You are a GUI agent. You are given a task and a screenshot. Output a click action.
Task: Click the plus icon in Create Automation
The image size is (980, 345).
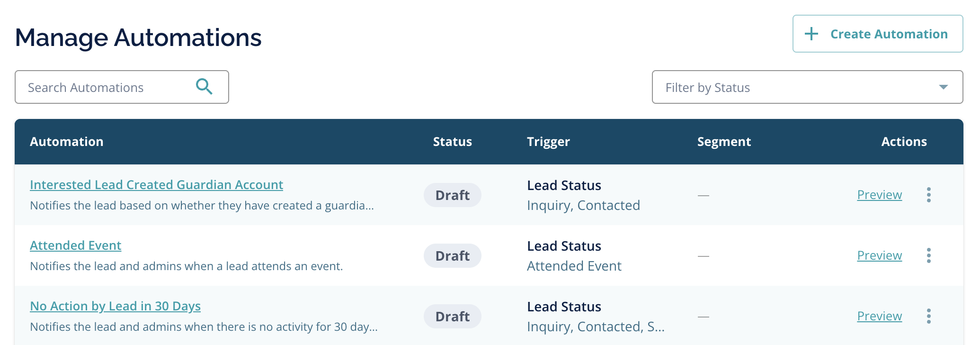tap(811, 34)
